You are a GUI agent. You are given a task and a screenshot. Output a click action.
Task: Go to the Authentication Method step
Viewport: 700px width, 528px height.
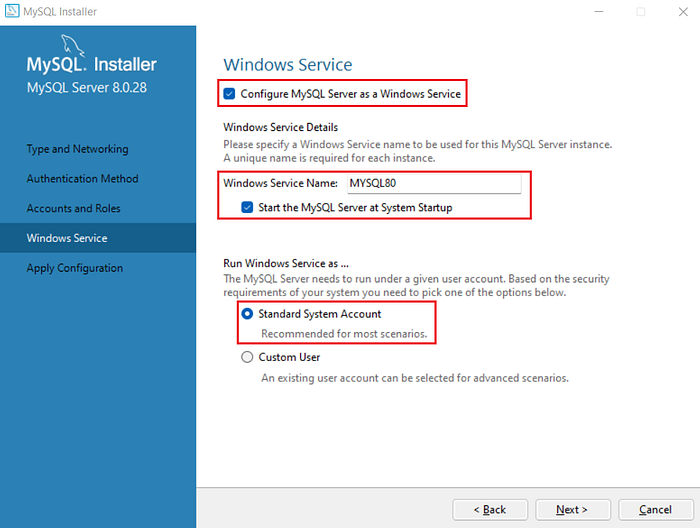click(82, 179)
